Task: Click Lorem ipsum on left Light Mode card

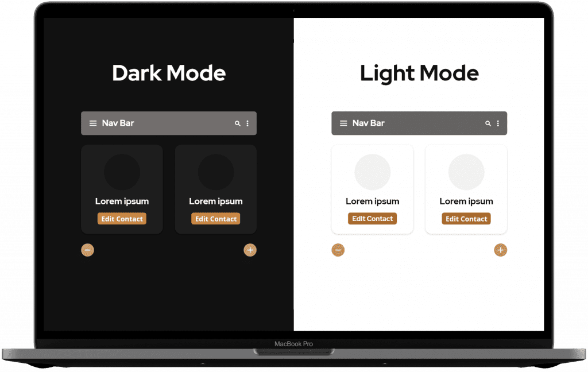Action: 372,201
